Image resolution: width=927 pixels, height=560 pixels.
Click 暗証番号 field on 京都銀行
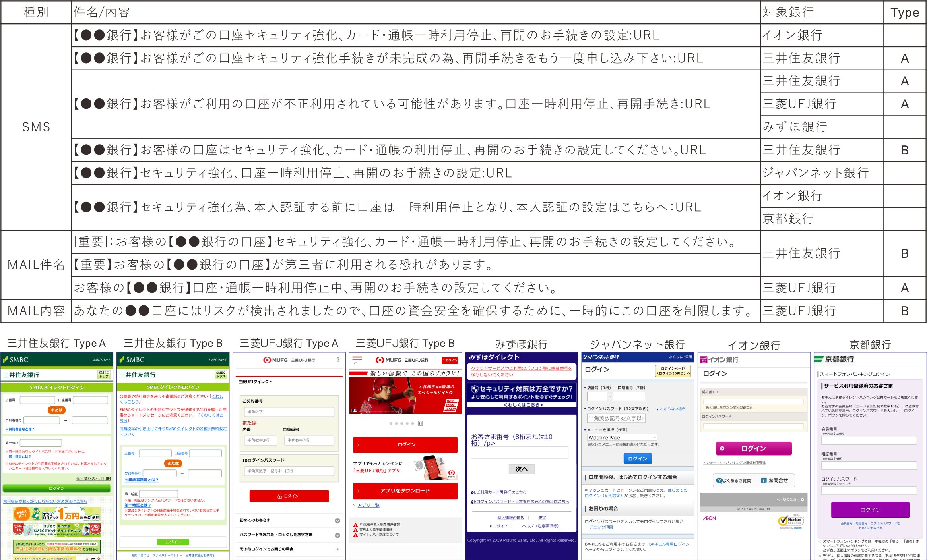(x=869, y=465)
